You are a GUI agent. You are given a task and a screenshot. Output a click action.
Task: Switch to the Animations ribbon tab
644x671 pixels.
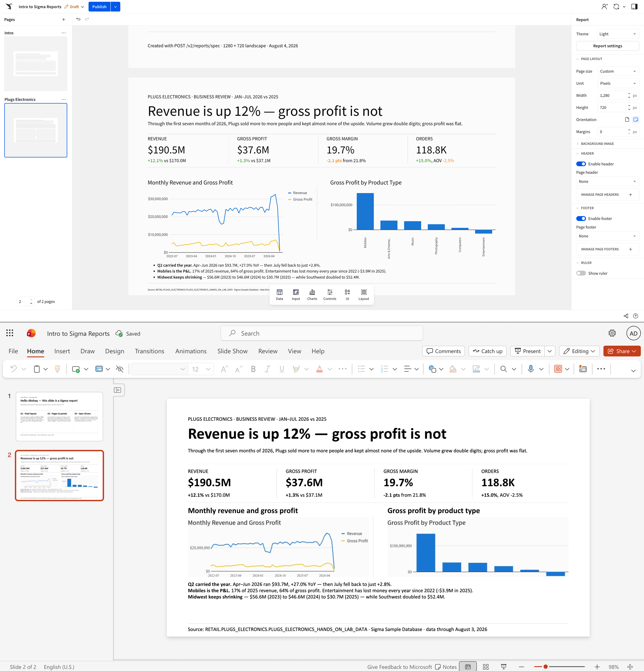coord(191,351)
